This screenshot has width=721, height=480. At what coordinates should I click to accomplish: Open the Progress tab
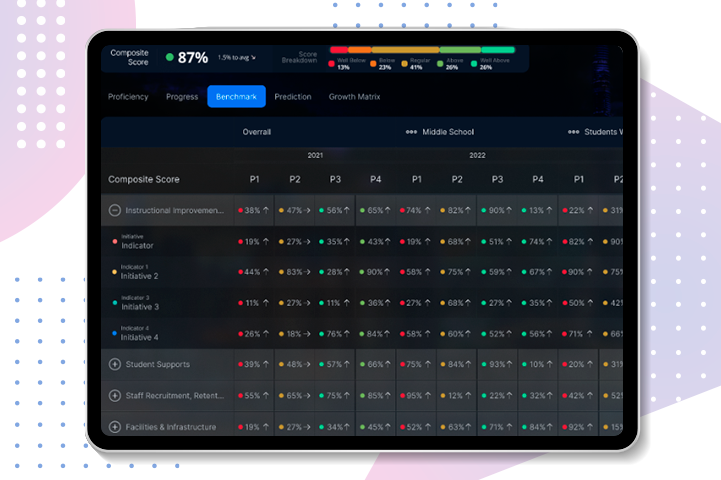[x=182, y=97]
